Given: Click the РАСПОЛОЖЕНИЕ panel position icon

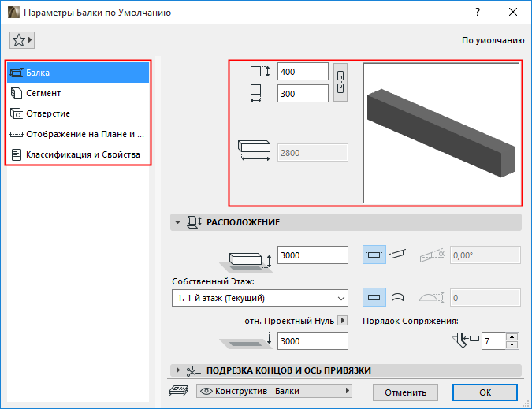Looking at the screenshot, I should click(194, 222).
